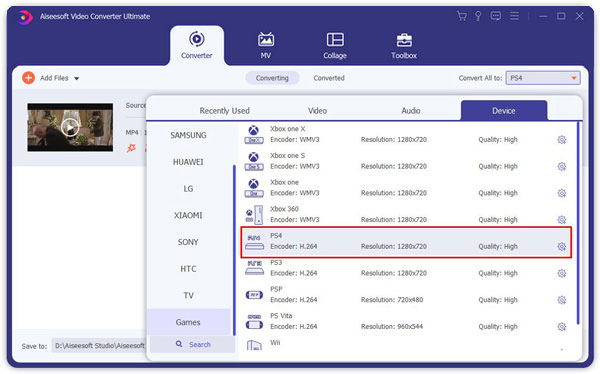Open the feedback message icon

click(496, 16)
